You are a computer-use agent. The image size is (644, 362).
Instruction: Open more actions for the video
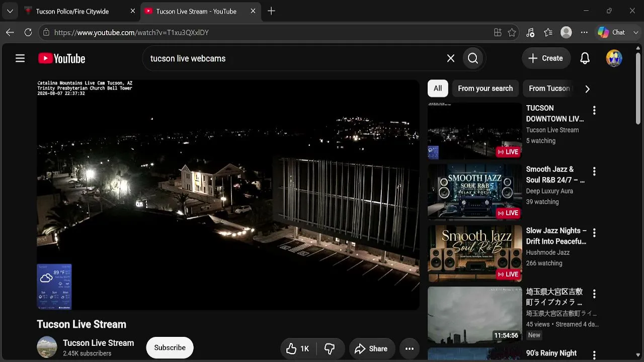coord(410,348)
